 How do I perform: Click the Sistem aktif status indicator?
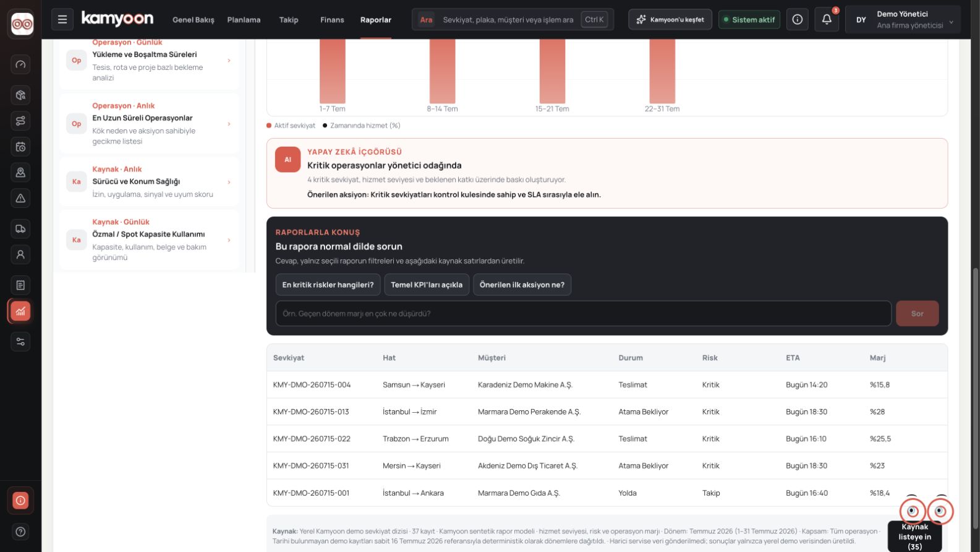[x=749, y=20]
